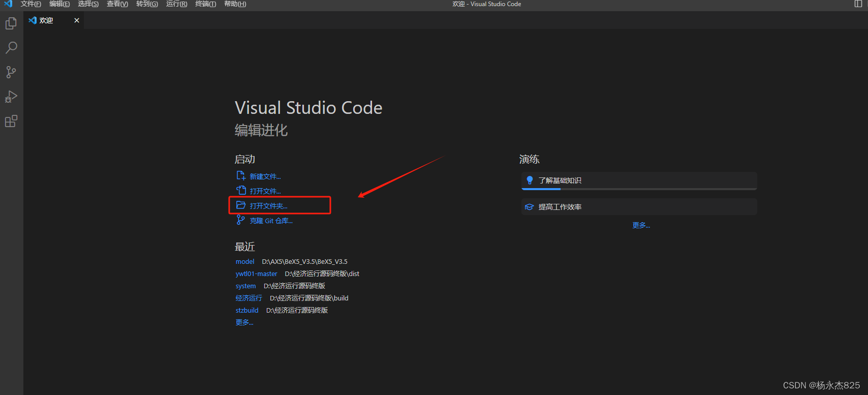The width and height of the screenshot is (868, 395).
Task: Click 更多... under the recent list
Action: tap(244, 322)
